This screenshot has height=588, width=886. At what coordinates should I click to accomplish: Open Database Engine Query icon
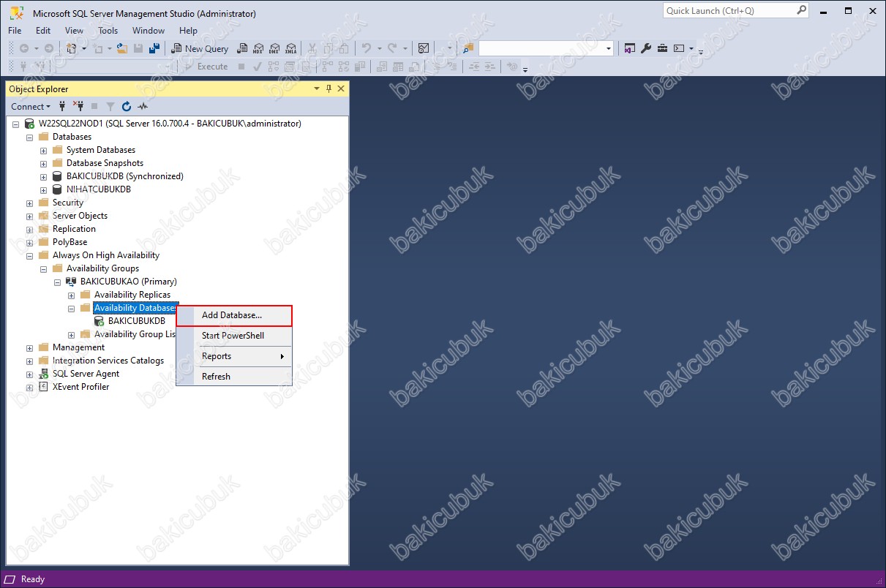tap(241, 48)
